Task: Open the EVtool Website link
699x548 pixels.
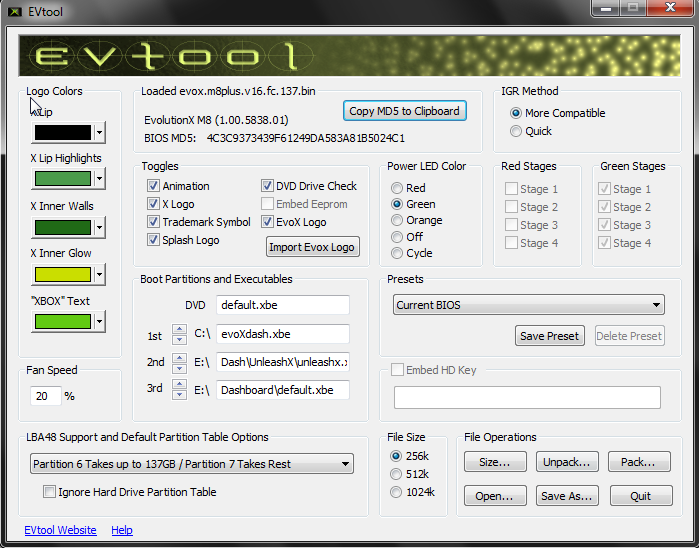Action: pyautogui.click(x=60, y=530)
